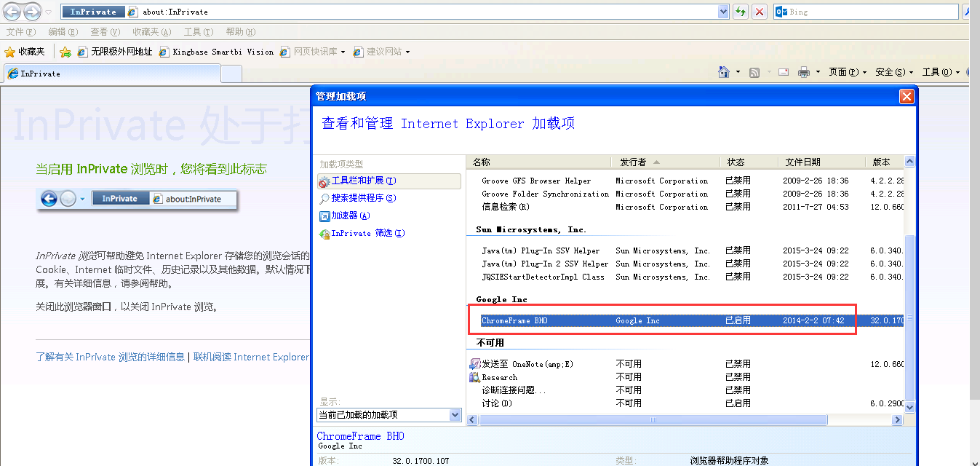The image size is (980, 466).
Task: Open the Kingbase Smartbi Vision bookmark
Action: [x=217, y=52]
